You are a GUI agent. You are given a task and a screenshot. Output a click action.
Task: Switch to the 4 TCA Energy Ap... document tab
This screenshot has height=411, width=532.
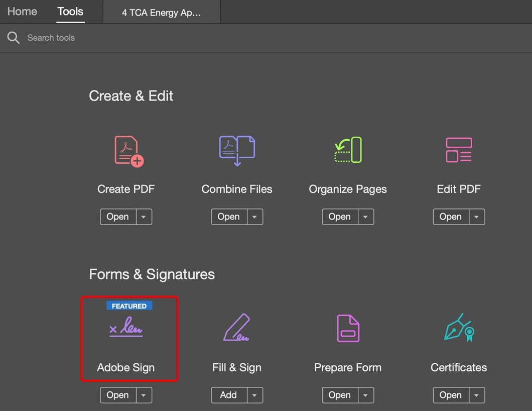(x=162, y=12)
